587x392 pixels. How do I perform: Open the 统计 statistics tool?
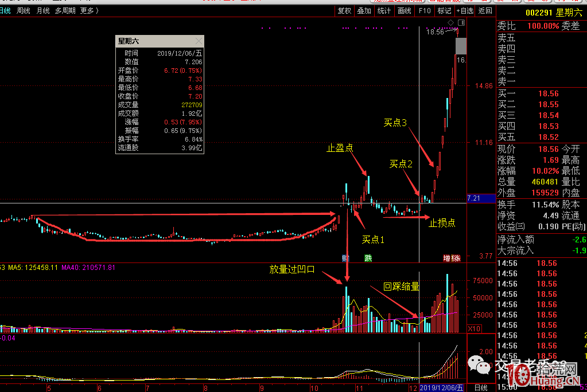384,11
